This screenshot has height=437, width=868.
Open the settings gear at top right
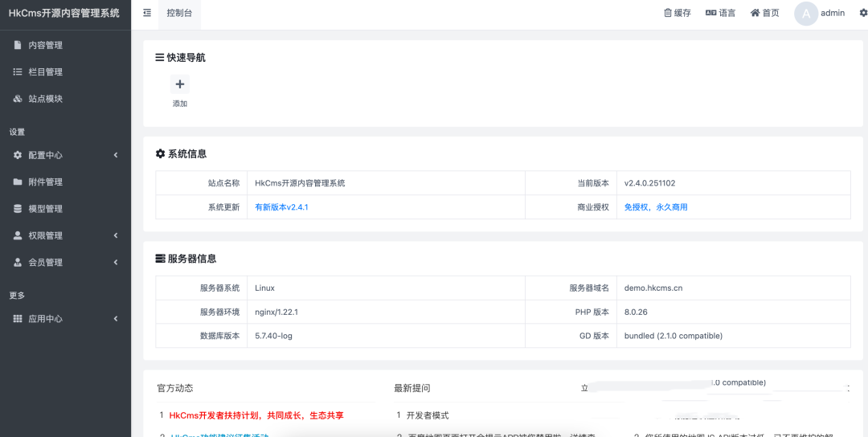pyautogui.click(x=863, y=14)
